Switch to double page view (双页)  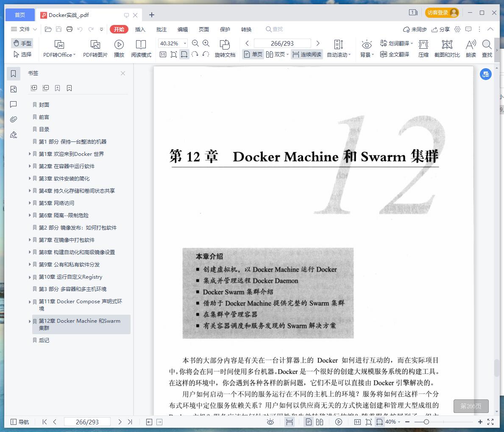[x=277, y=54]
